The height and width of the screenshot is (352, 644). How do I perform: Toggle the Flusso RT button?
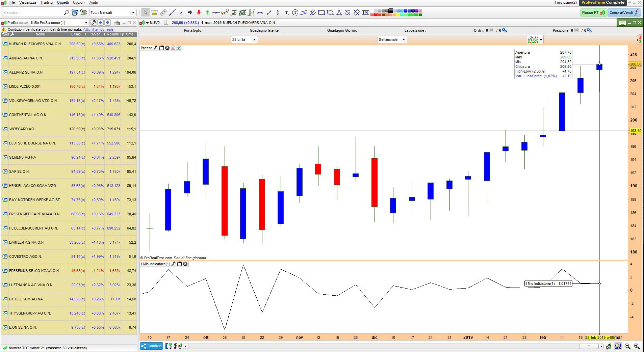[x=593, y=12]
